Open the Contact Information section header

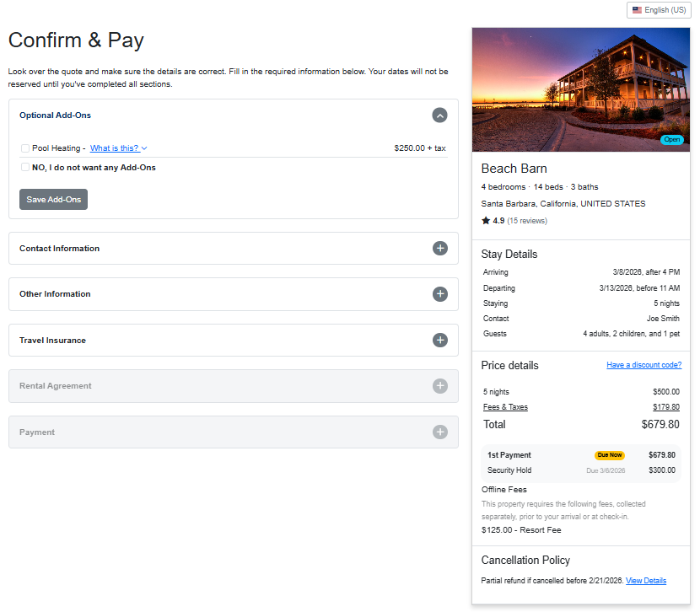[59, 249]
